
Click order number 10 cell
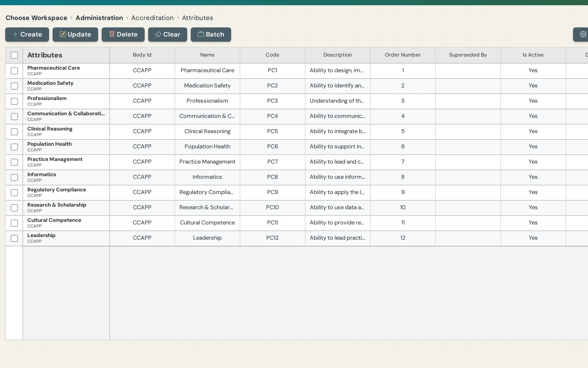pyautogui.click(x=403, y=207)
